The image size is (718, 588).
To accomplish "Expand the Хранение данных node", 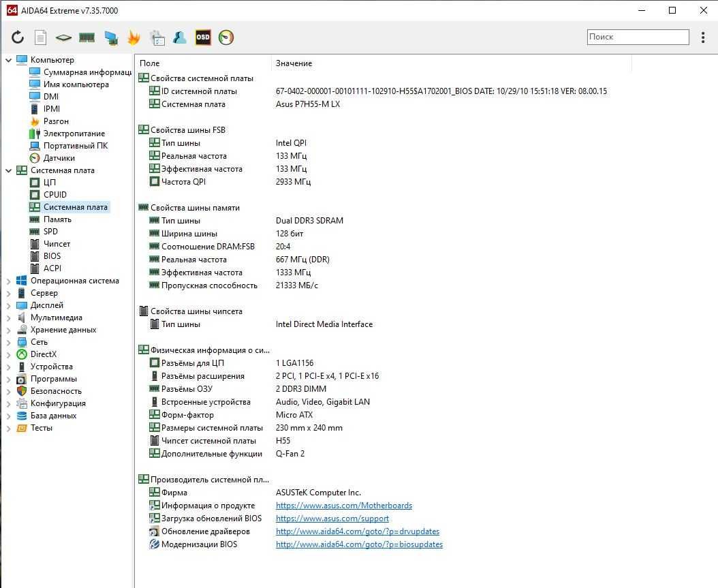I will click(x=8, y=330).
